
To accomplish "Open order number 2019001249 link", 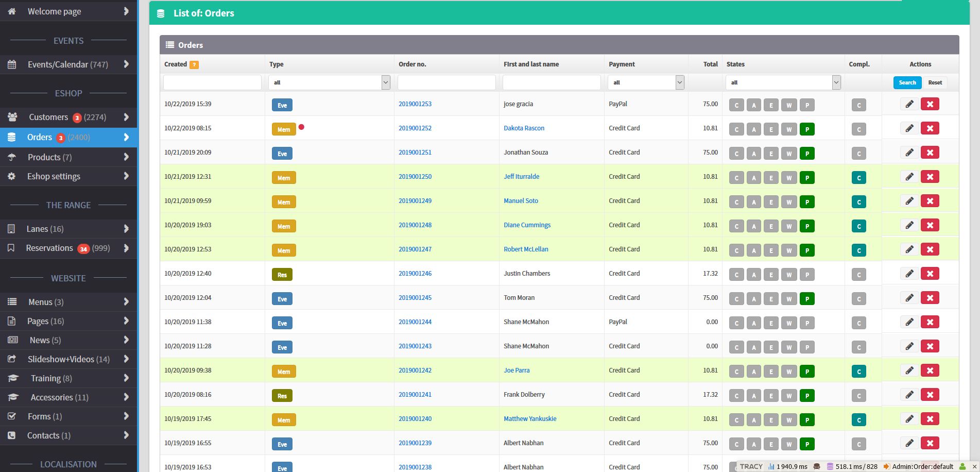I will (415, 201).
